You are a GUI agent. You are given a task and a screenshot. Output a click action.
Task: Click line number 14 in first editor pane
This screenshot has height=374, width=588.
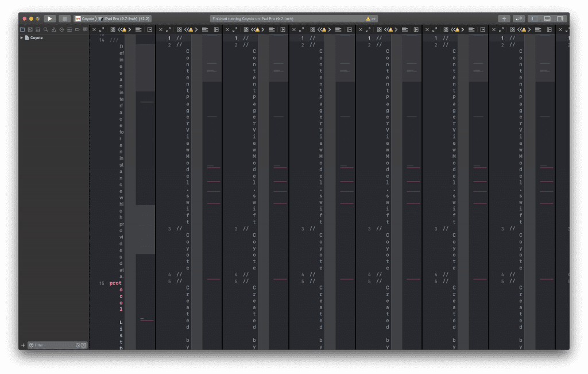tap(102, 40)
